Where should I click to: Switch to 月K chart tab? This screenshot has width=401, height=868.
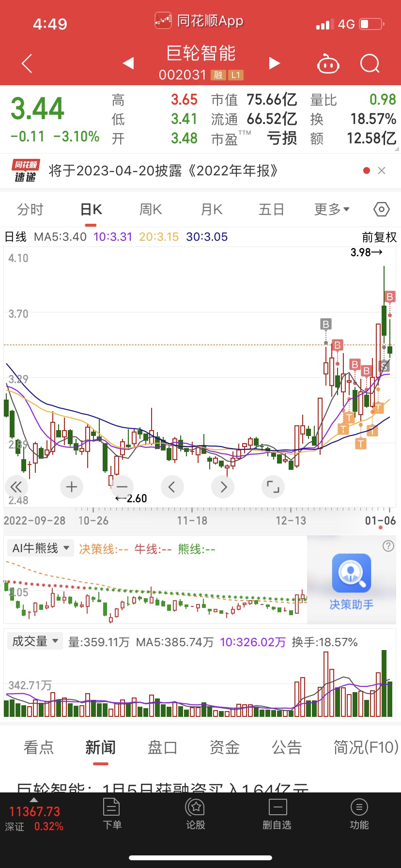[x=212, y=209]
